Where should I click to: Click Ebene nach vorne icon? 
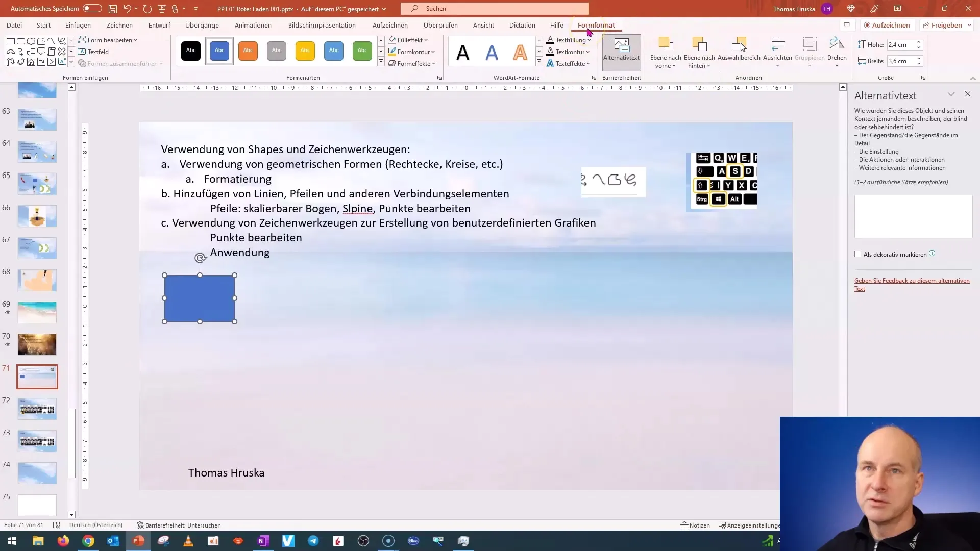(x=666, y=45)
